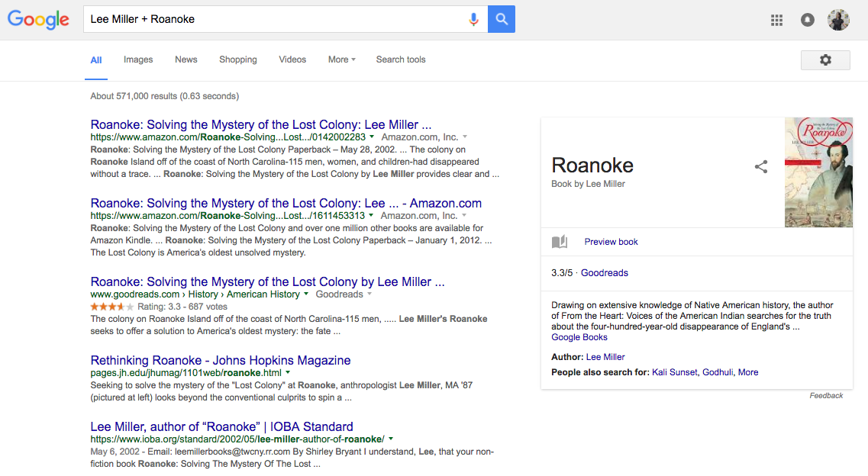This screenshot has height=476, width=868.
Task: Click the Preview book icon
Action: tap(560, 242)
